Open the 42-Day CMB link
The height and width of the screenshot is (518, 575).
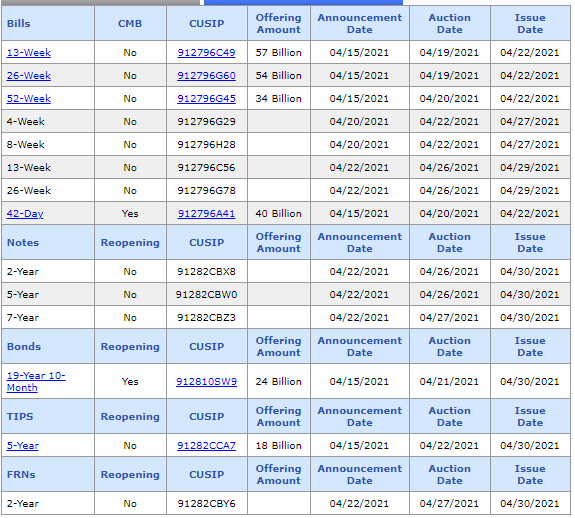[x=25, y=214]
